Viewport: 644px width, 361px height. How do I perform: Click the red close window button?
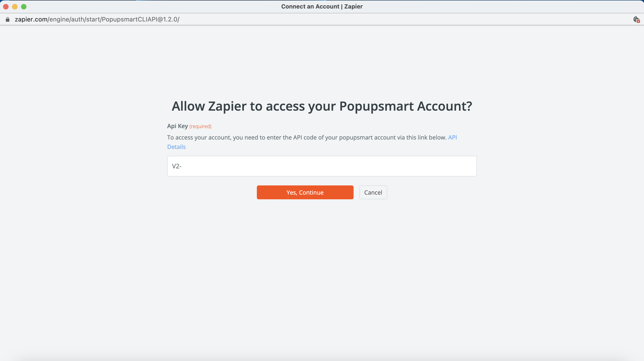pyautogui.click(x=6, y=7)
